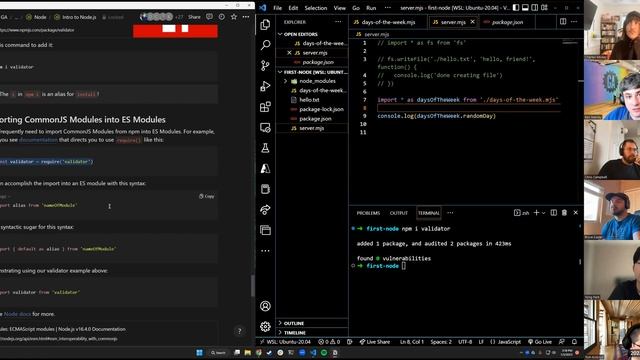Open hello.txt in the file explorer
This screenshot has width=640, height=360.
[312, 100]
